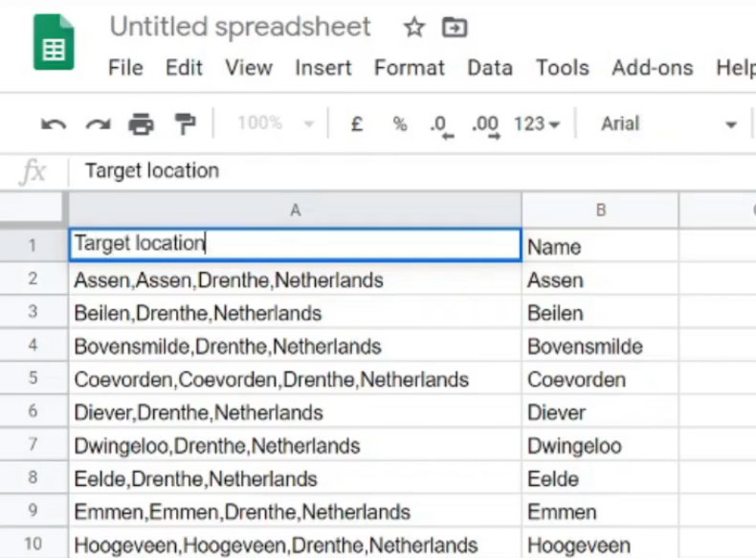Image resolution: width=756 pixels, height=558 pixels.
Task: Decrease decimal places
Action: [440, 124]
